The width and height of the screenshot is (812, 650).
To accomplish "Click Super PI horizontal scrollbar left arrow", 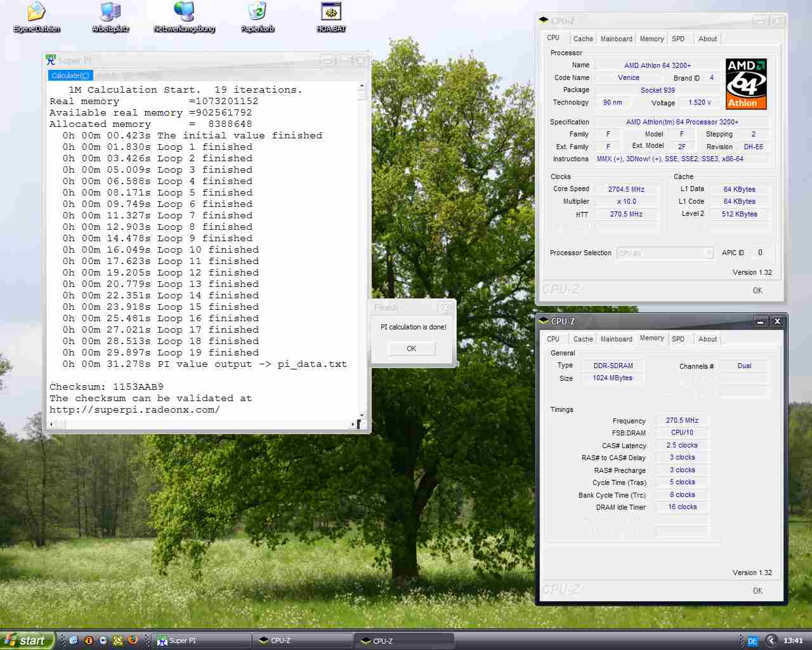I will [52, 423].
